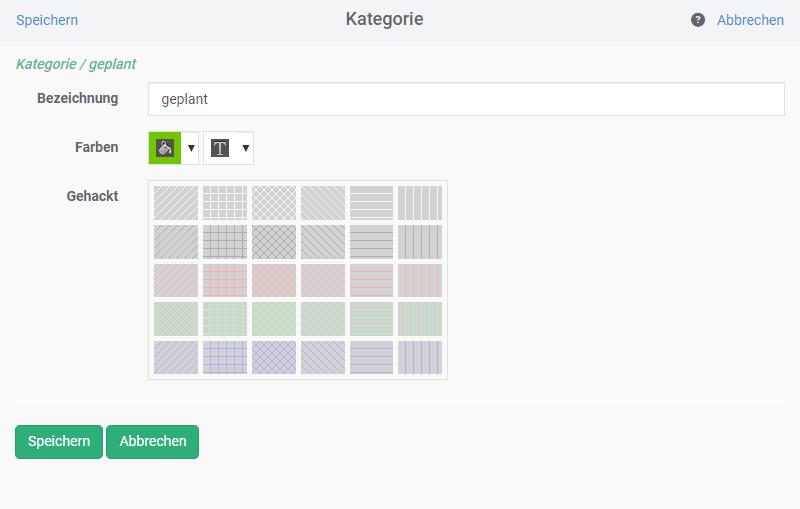Select the red grid hatch pattern
Viewport: 800px width, 509px height.
225,280
